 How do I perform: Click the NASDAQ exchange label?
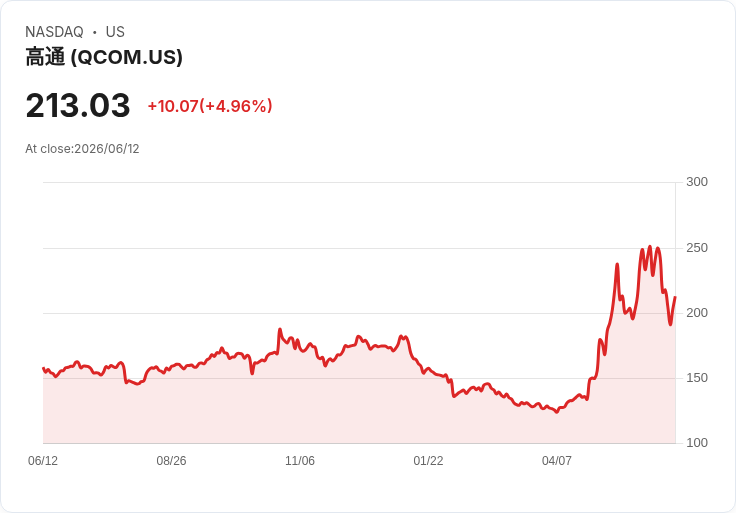click(x=54, y=32)
